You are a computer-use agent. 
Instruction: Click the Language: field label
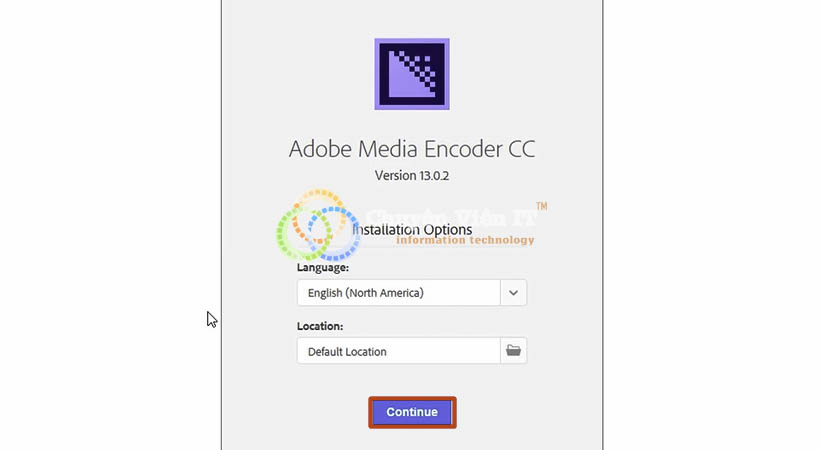point(323,267)
